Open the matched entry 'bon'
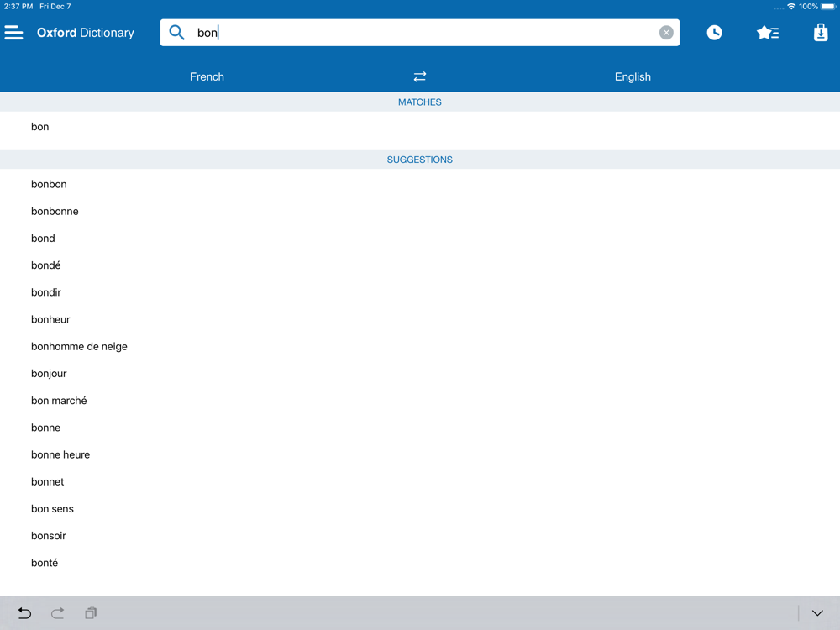The image size is (840, 630). pos(420,127)
